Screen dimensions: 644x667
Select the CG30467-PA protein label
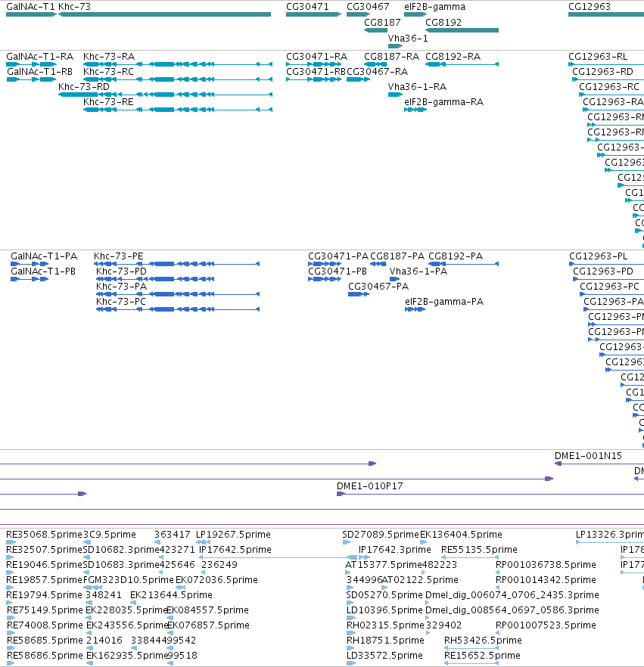click(378, 287)
